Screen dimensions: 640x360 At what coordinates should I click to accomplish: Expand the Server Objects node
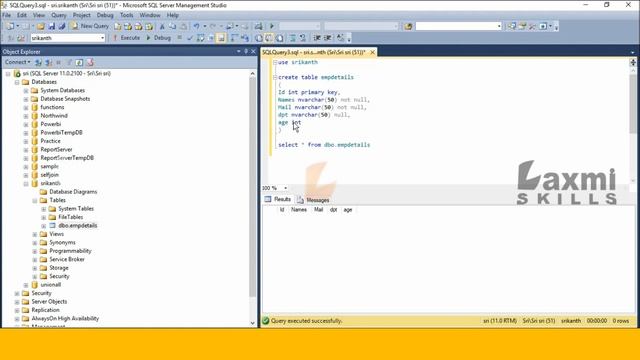17,302
